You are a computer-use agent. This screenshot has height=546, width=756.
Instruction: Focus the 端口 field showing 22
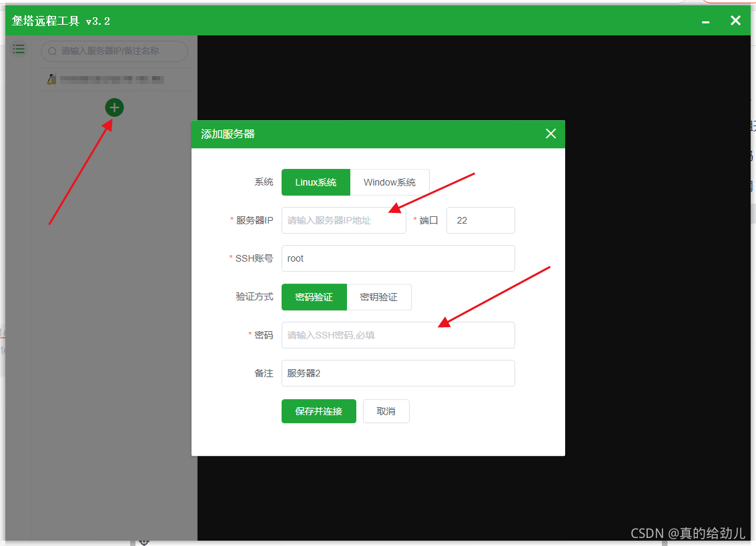coord(480,220)
